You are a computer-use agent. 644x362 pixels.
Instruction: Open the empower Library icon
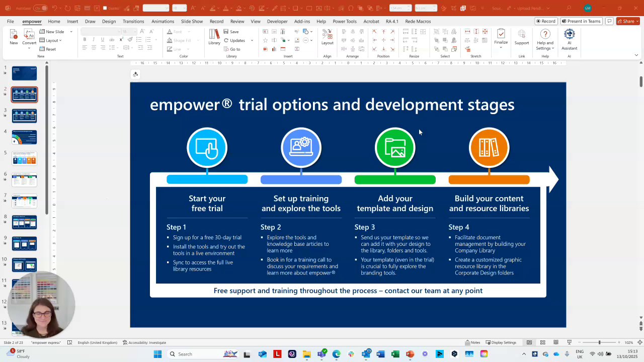(x=214, y=37)
